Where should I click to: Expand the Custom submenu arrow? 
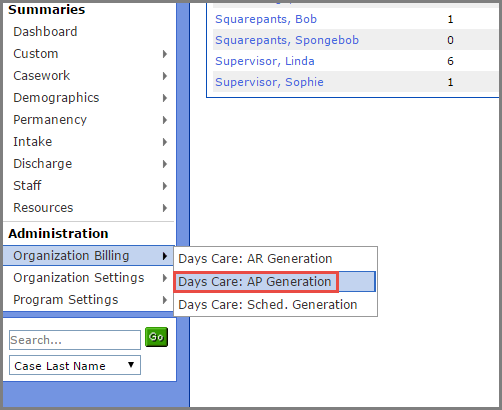pyautogui.click(x=165, y=54)
